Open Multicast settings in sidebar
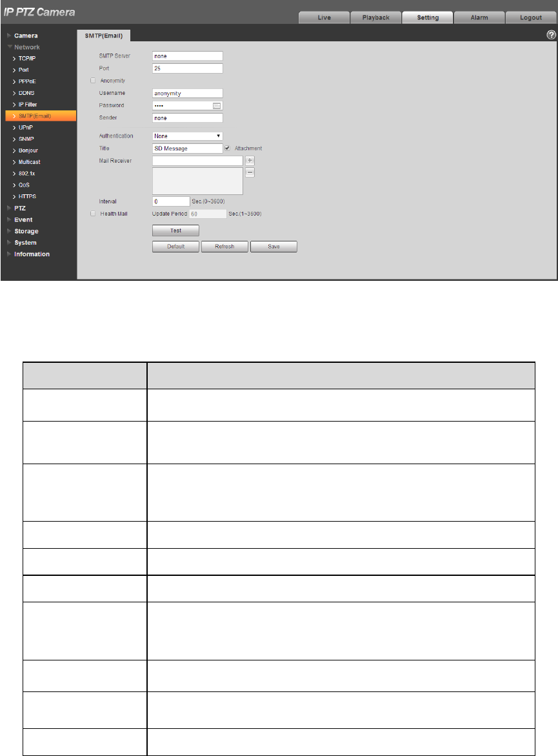The width and height of the screenshot is (558, 756). tap(29, 162)
